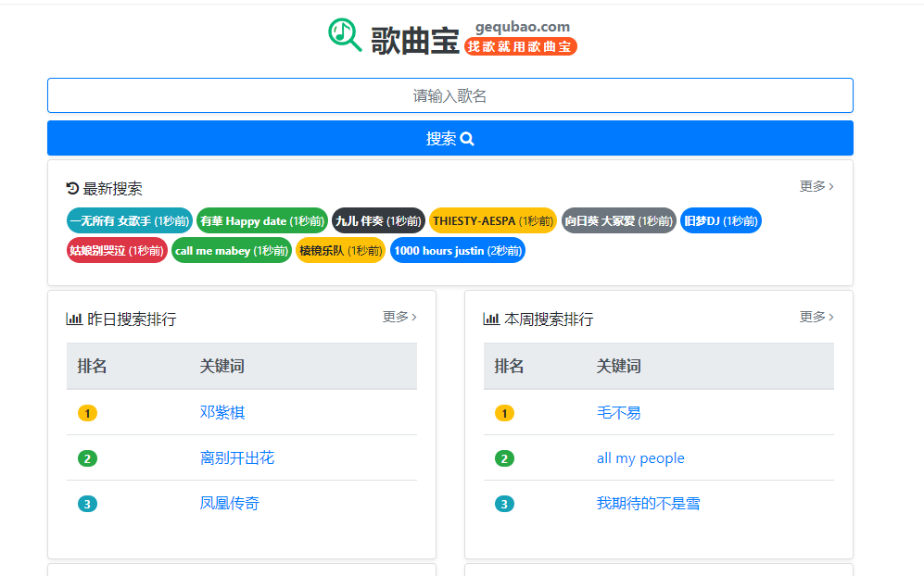Click the 请输入歌名 song name input field
924x576 pixels.
tap(449, 95)
